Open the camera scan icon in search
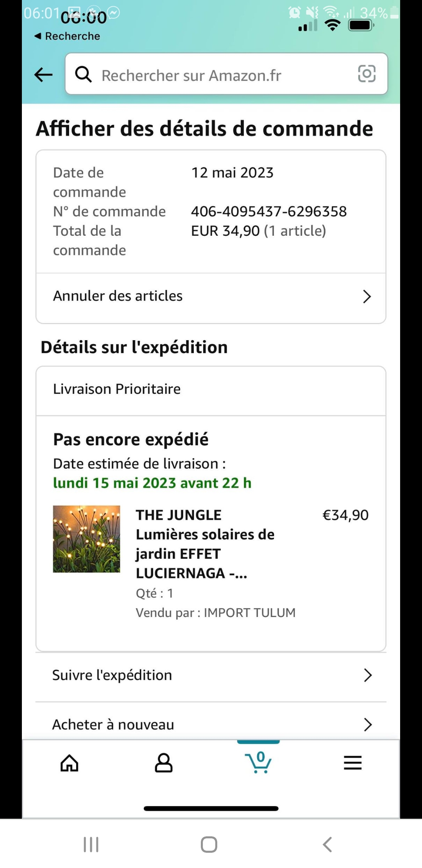Screen dimensions: 422x868 [x=367, y=74]
